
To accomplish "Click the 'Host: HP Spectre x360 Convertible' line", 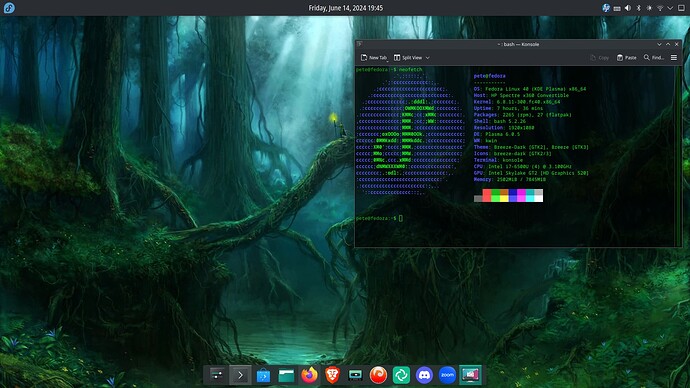I will [x=521, y=95].
